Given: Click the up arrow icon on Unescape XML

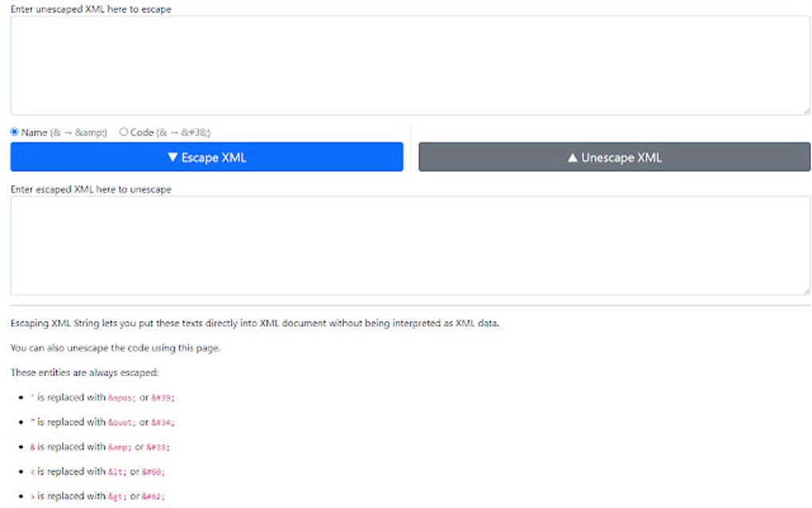Looking at the screenshot, I should (570, 157).
